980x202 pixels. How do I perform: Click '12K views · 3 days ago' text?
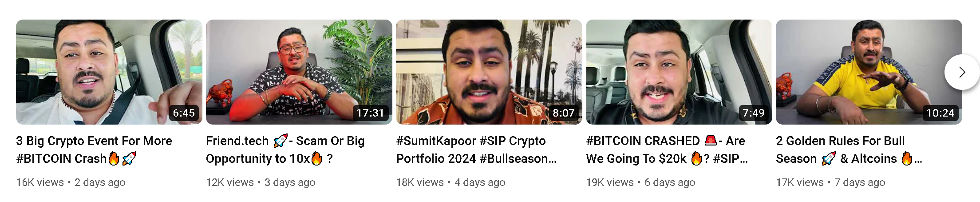261,182
